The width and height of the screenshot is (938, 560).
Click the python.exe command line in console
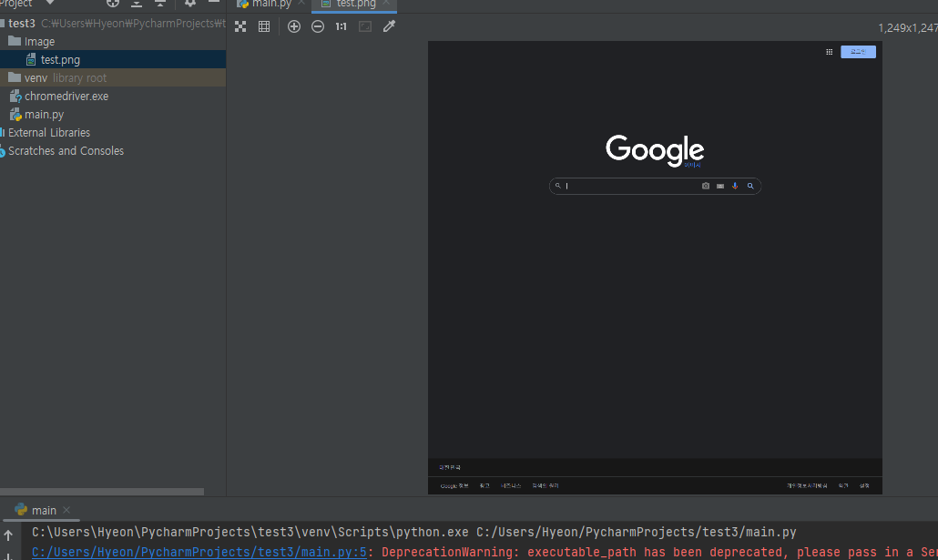click(x=414, y=532)
